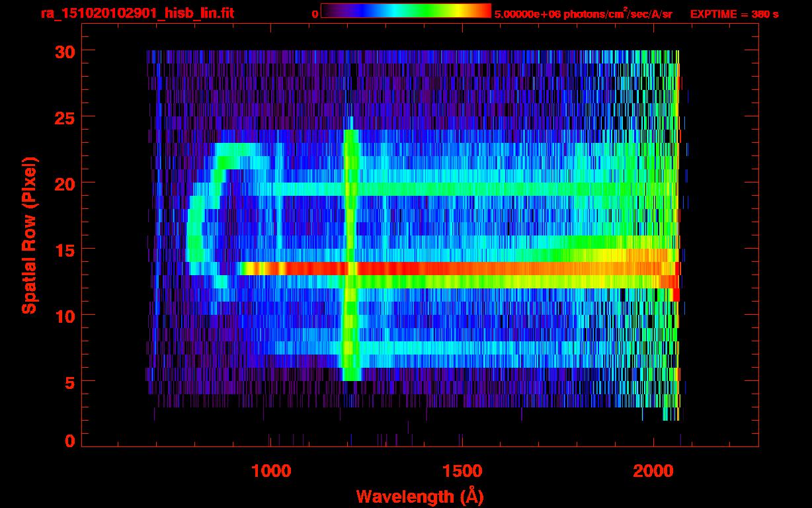The image size is (812, 508).
Task: Click the color bar minimum value 0
Action: point(315,14)
